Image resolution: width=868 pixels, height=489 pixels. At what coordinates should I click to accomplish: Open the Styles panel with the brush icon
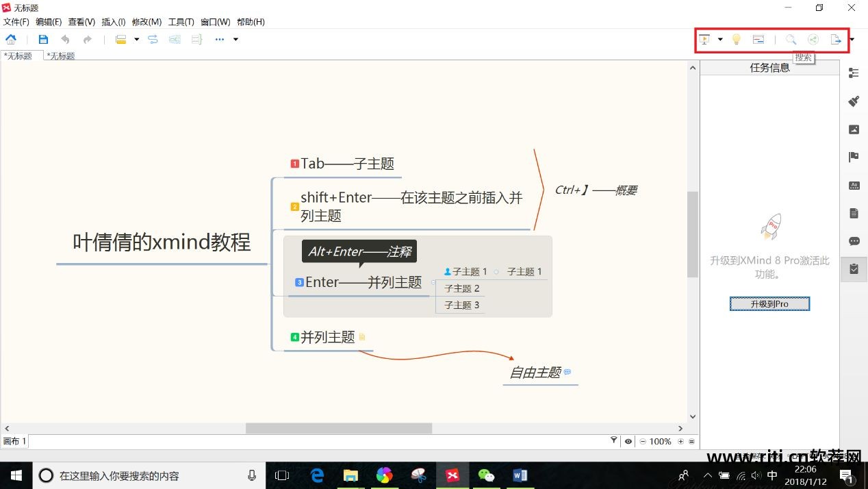[x=853, y=101]
